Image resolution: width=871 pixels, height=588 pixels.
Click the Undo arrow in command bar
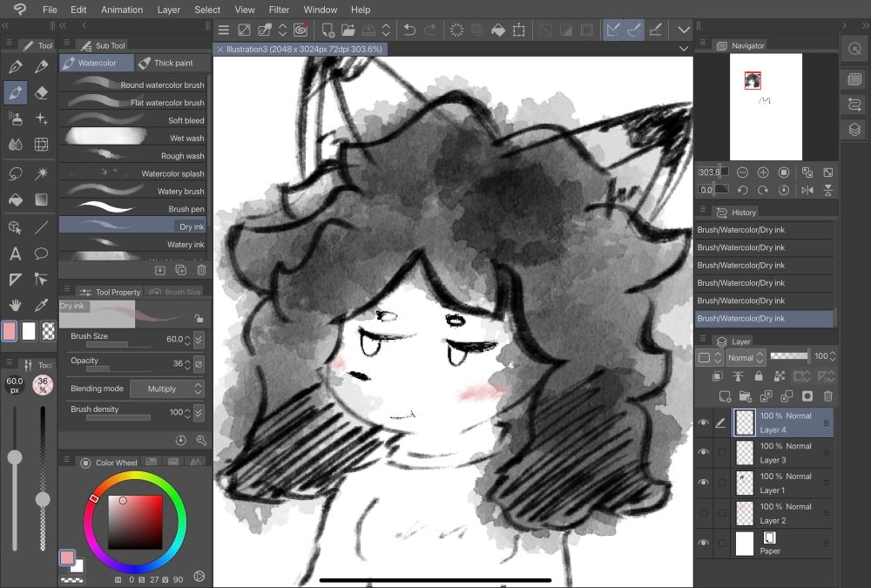coord(409,30)
